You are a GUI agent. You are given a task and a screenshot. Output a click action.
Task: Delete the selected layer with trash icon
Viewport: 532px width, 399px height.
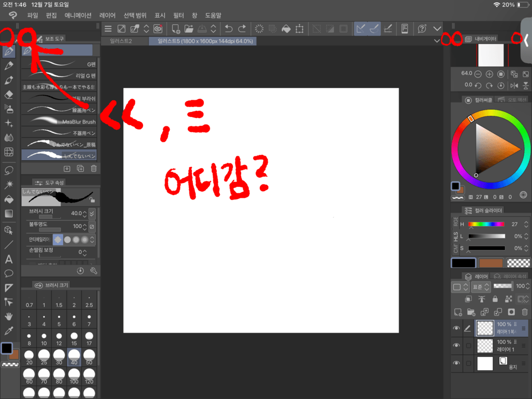pos(525,312)
